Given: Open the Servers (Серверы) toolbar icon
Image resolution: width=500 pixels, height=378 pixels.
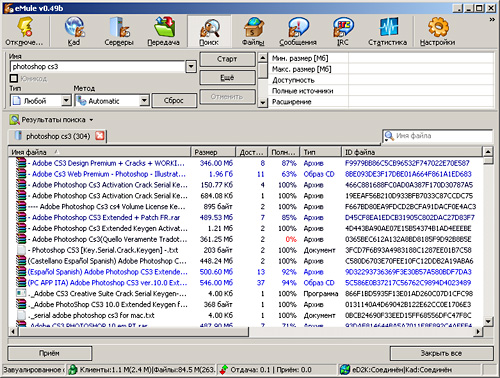Looking at the screenshot, I should coord(119,27).
